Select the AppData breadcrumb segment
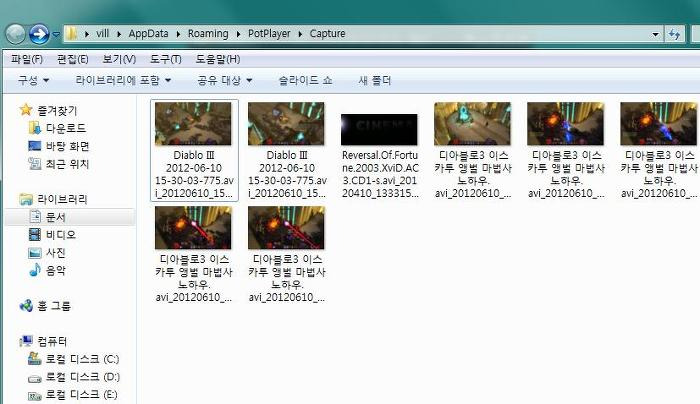The image size is (700, 404). point(148,33)
